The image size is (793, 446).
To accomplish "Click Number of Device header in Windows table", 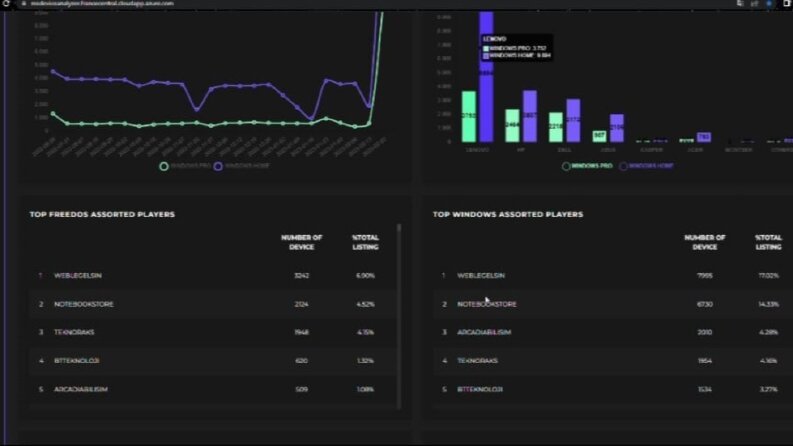I will coord(704,242).
